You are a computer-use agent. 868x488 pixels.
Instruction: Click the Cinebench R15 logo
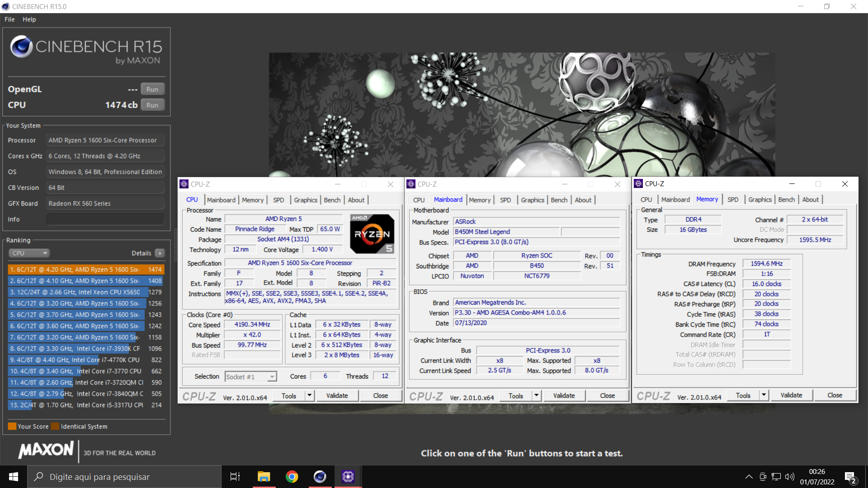coord(86,50)
